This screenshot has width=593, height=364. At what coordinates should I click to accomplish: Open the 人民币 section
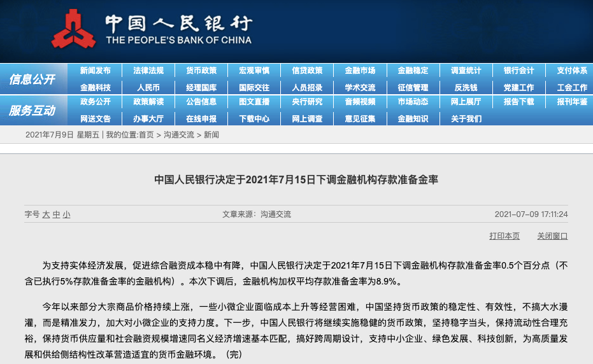pyautogui.click(x=148, y=88)
